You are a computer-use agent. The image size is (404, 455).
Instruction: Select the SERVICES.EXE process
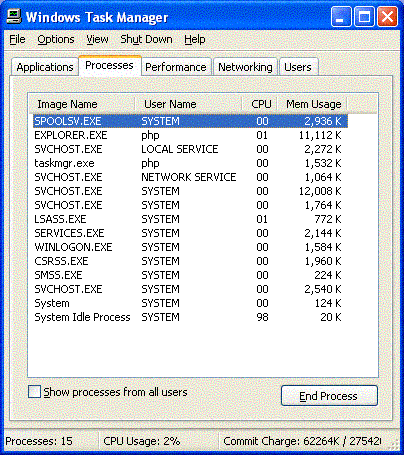click(190, 233)
